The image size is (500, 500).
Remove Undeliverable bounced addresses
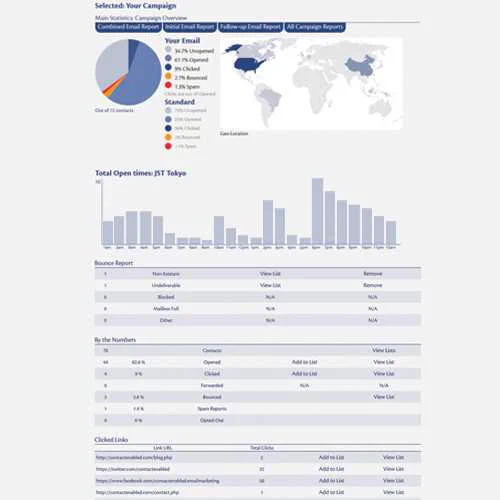coord(373,285)
